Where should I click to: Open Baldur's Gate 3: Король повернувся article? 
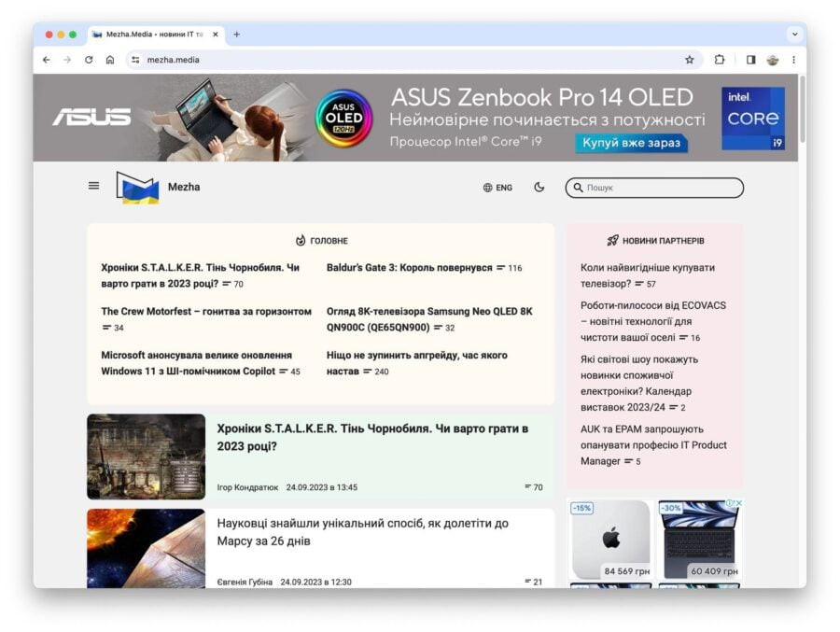click(410, 268)
